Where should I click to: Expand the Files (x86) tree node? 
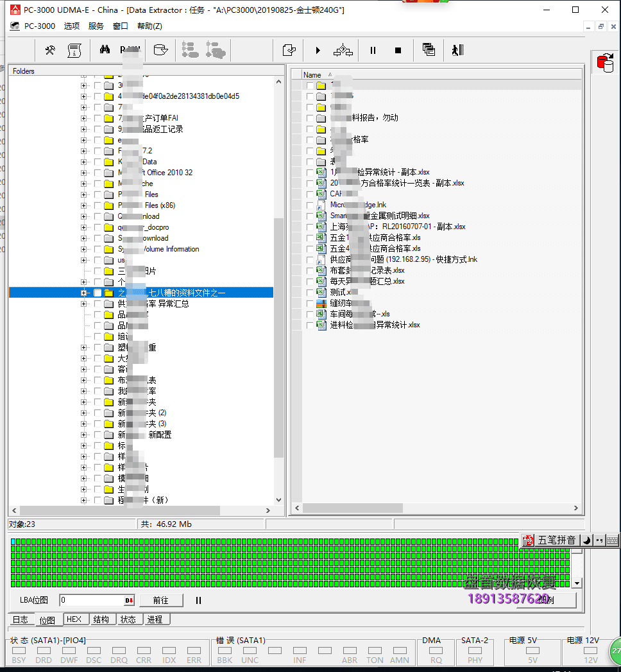point(83,205)
